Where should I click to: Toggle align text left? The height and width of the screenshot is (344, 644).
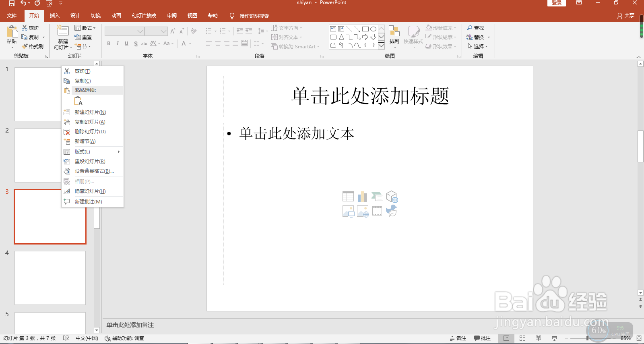tap(208, 44)
